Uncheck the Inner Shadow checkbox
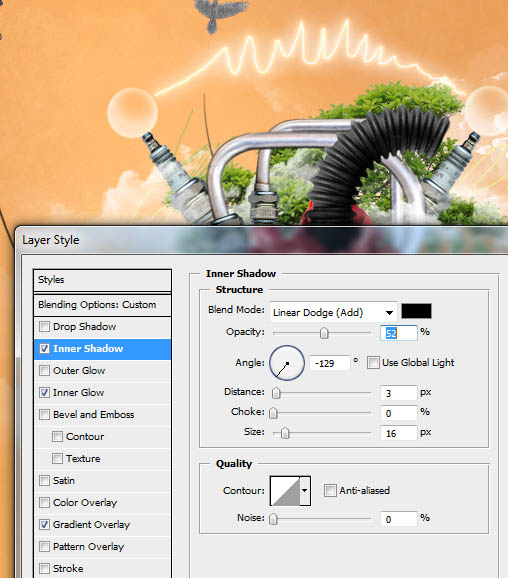508x578 pixels. (x=45, y=349)
